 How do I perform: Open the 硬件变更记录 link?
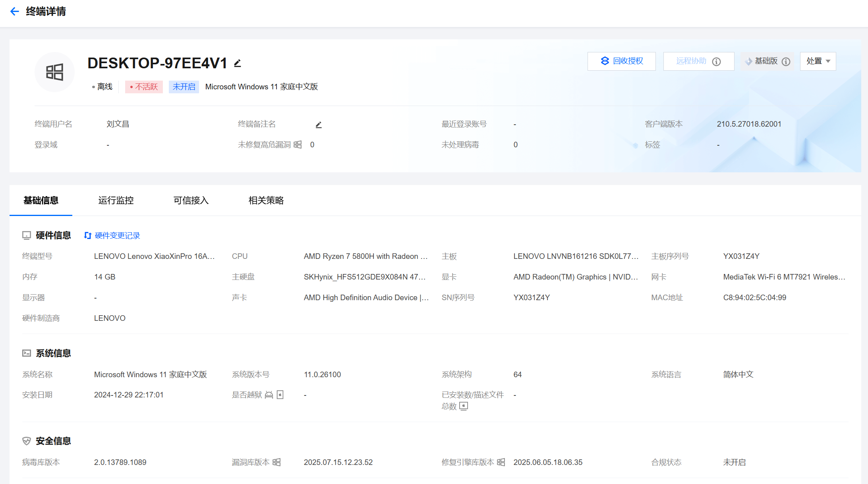tap(117, 235)
